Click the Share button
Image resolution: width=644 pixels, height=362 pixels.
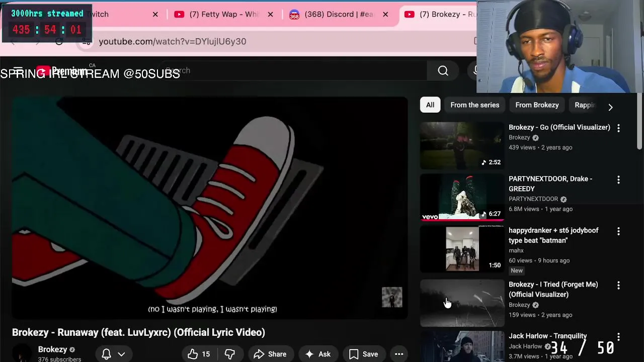tap(270, 354)
